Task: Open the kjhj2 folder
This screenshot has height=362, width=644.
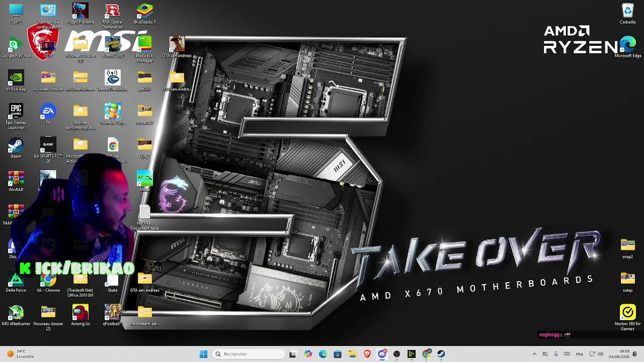Action: (x=145, y=148)
